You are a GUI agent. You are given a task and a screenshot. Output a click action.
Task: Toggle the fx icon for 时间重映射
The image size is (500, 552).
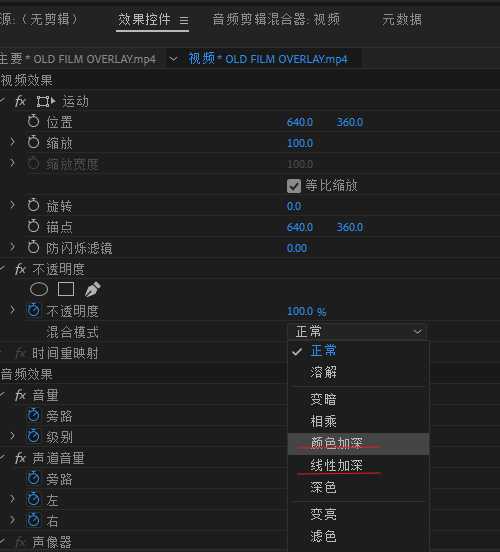tap(21, 353)
